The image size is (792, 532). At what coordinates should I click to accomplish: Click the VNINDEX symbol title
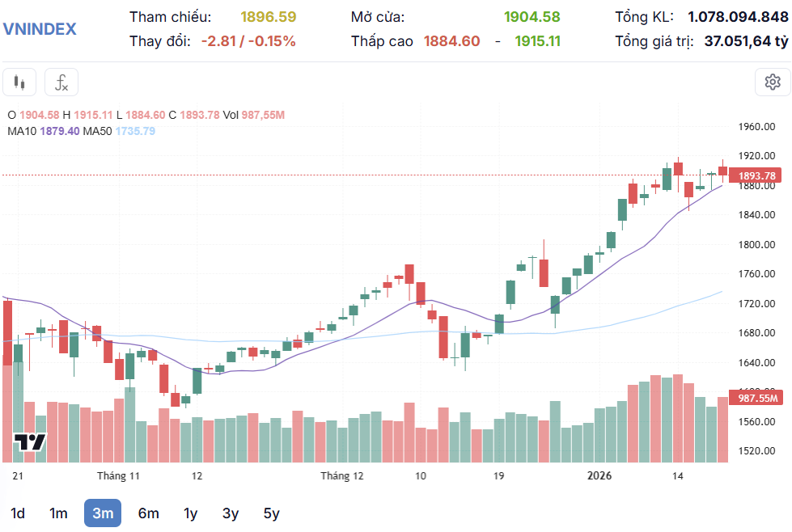40,29
